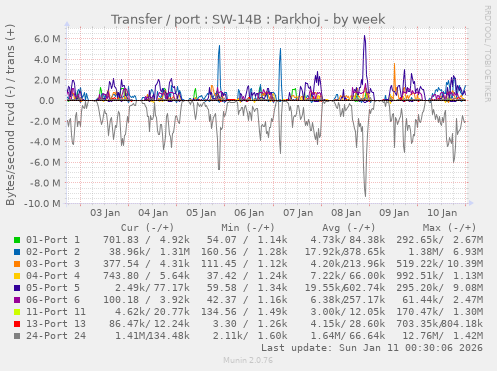Click the Port 3 max value '10.39M'
Screen dimensions: 497x371
pyautogui.click(x=465, y=264)
